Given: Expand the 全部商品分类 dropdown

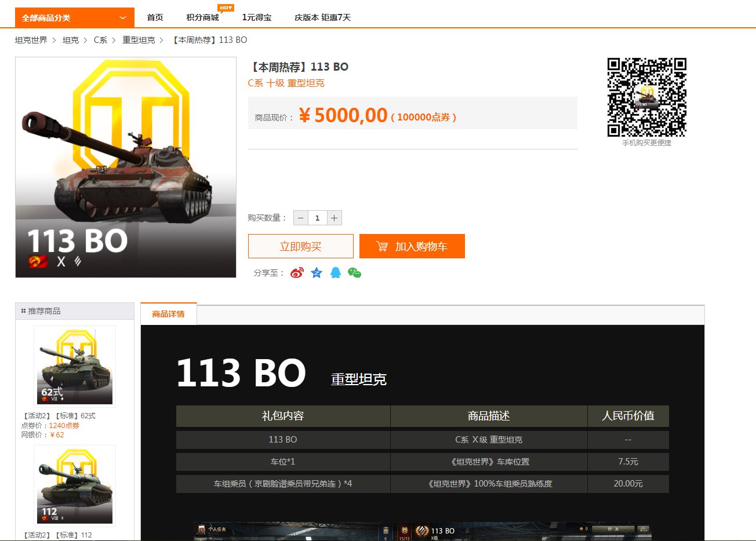Looking at the screenshot, I should pos(75,17).
